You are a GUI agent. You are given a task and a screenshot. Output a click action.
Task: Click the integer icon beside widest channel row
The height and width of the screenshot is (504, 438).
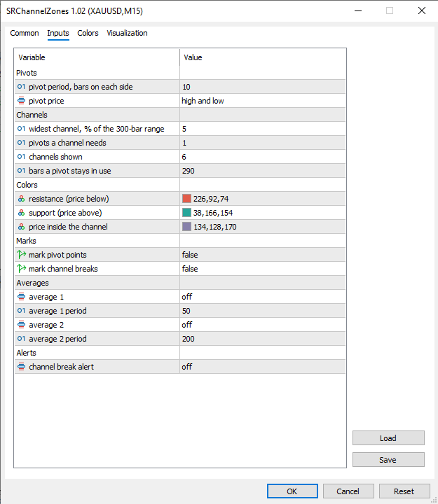tap(21, 129)
